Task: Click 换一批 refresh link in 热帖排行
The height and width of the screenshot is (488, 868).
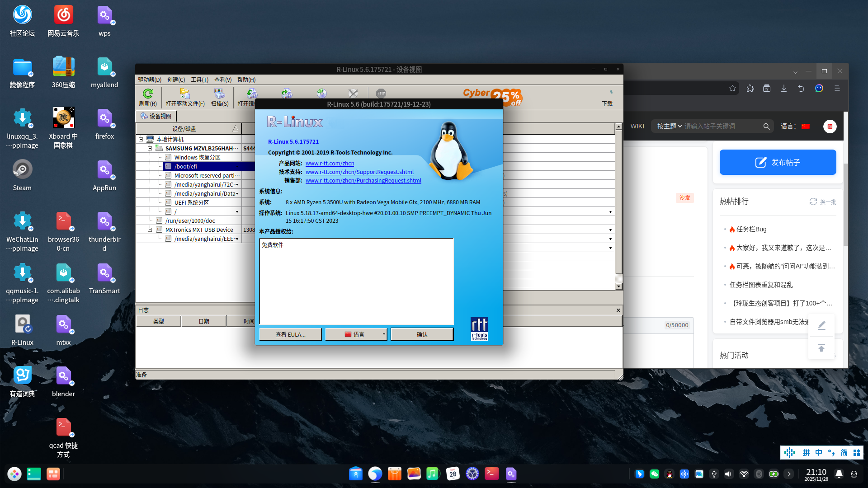Action: click(823, 202)
